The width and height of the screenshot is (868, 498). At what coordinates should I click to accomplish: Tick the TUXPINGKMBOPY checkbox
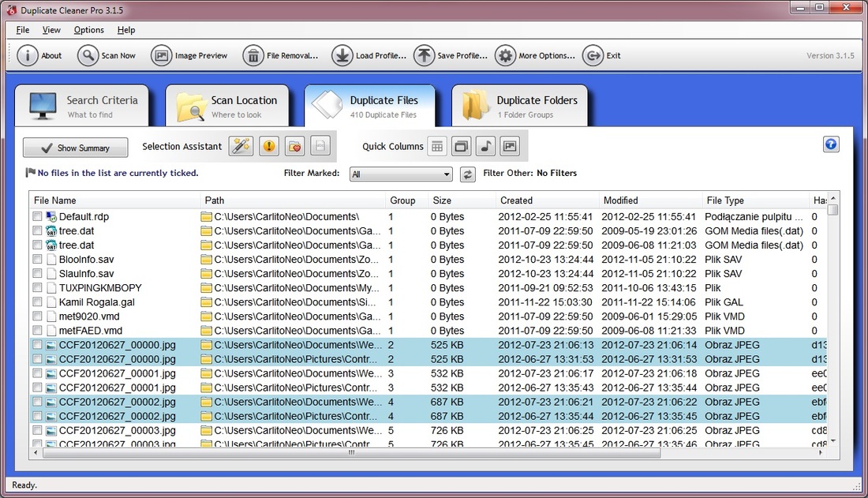[37, 287]
